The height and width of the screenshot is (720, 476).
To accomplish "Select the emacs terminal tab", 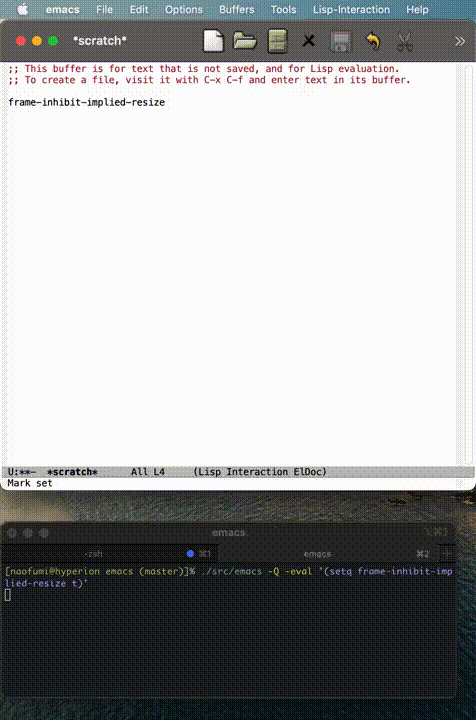I will pyautogui.click(x=327, y=554).
